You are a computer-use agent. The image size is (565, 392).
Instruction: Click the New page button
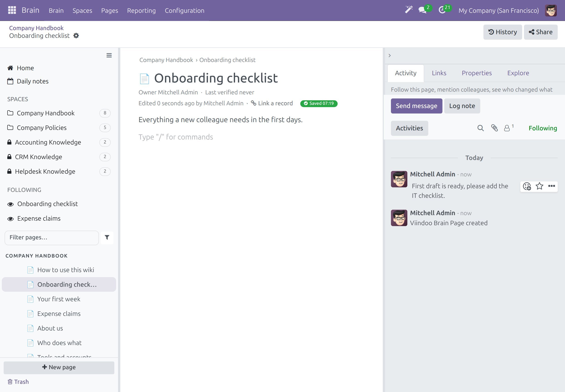(x=59, y=367)
